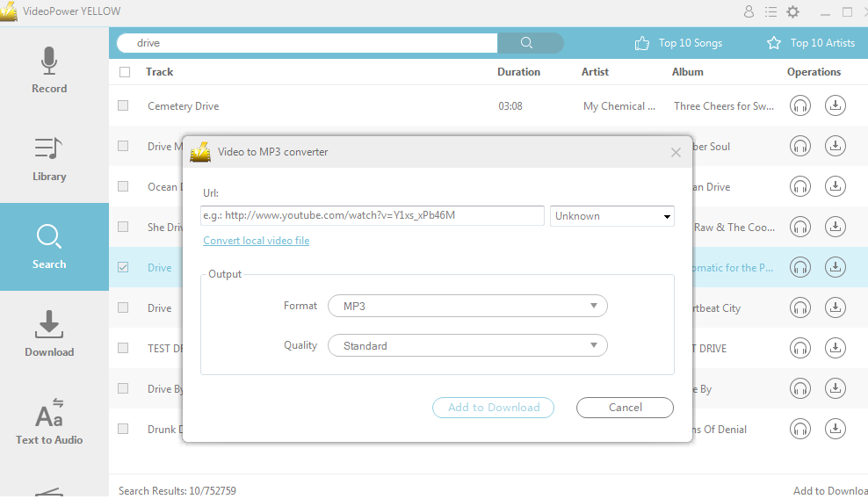The height and width of the screenshot is (499, 868).
Task: Preview the She Drives track
Action: [799, 227]
